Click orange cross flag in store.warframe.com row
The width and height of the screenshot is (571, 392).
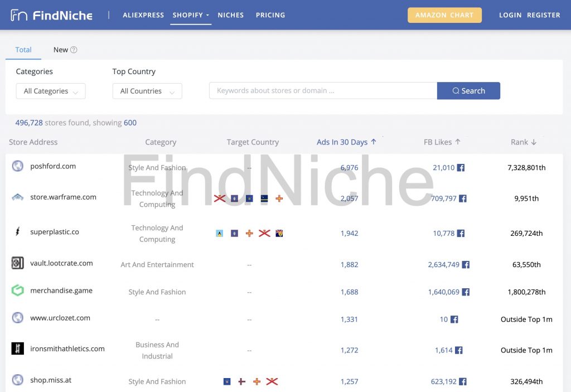point(279,199)
